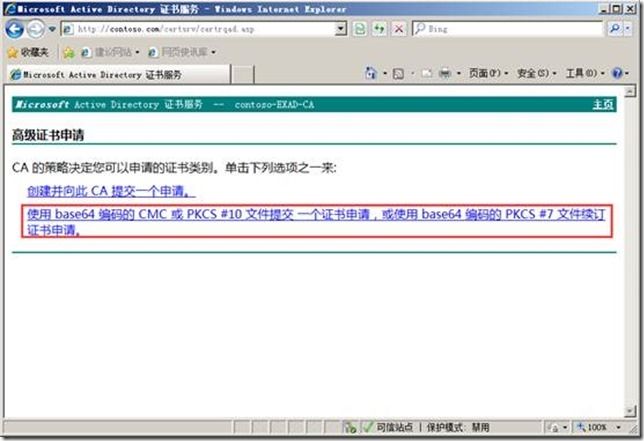
Task: Expand the Print dropdown arrow
Action: pyautogui.click(x=459, y=74)
